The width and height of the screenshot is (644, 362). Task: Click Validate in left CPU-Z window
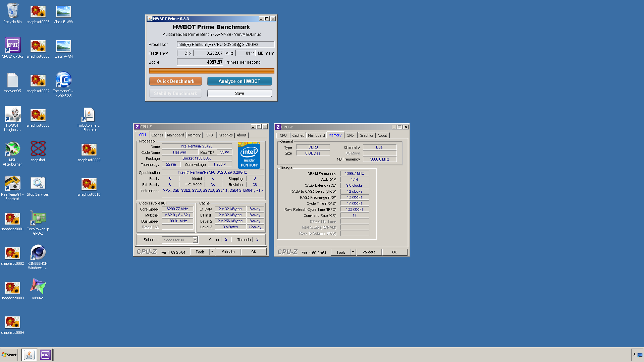point(228,252)
